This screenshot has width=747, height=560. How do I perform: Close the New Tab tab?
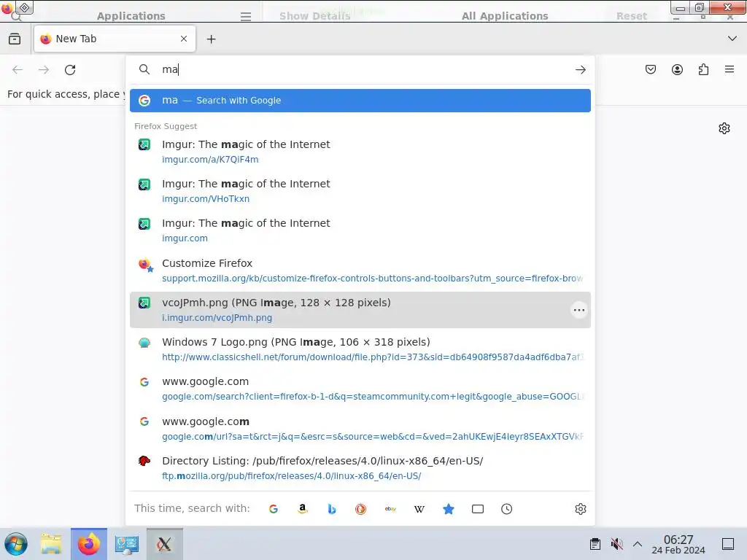click(x=184, y=39)
